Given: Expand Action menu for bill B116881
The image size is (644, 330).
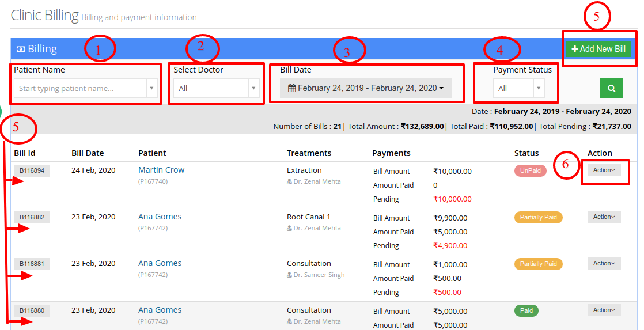Looking at the screenshot, I should [x=604, y=264].
